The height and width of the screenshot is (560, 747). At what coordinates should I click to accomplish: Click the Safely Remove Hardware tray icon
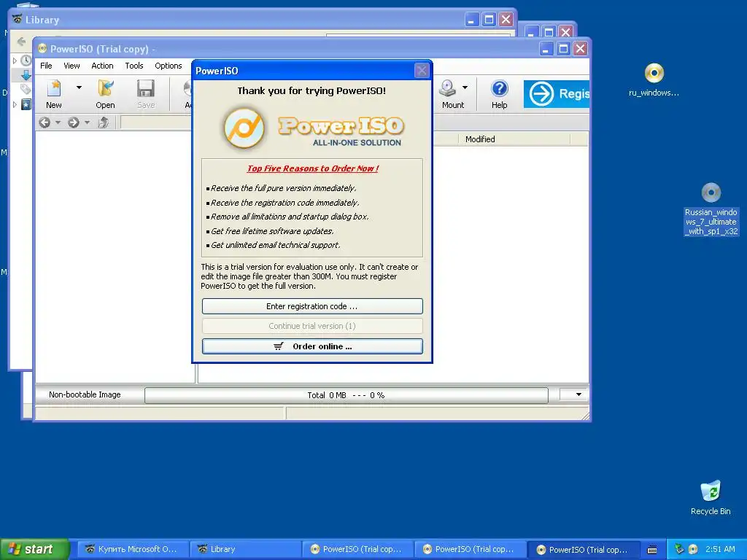679,549
